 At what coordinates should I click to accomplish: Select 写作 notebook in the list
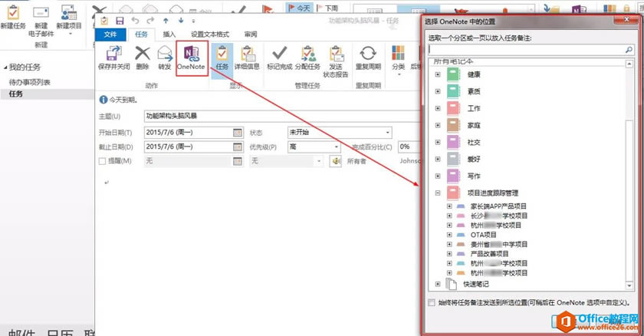click(x=474, y=176)
